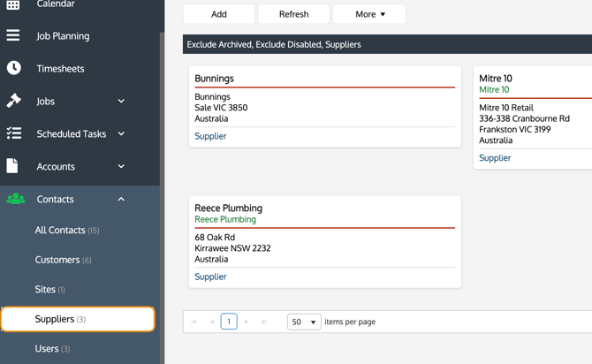The image size is (592, 364).
Task: Open the Reece Plumbing green link
Action: 225,220
